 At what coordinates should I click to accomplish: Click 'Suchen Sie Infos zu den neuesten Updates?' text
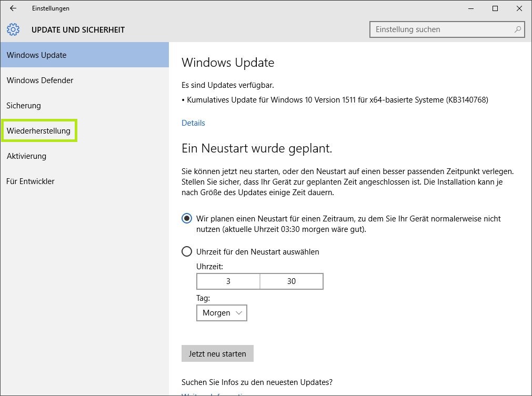(257, 382)
